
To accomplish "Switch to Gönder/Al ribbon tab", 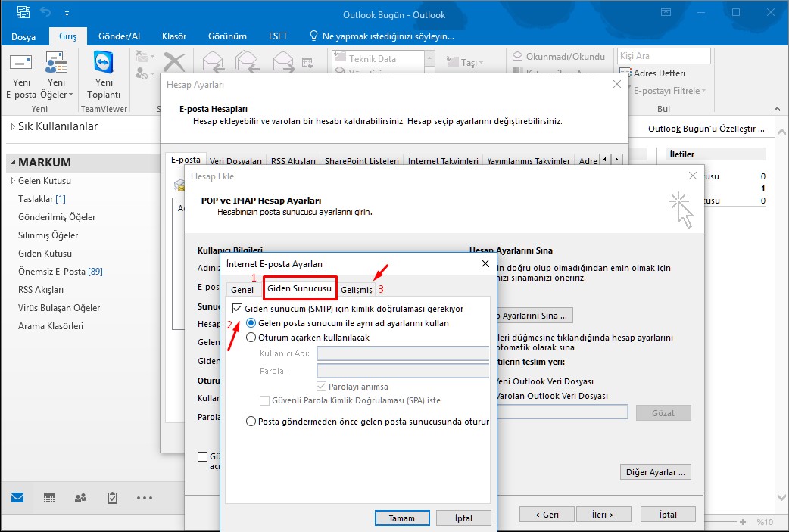I will [x=119, y=36].
